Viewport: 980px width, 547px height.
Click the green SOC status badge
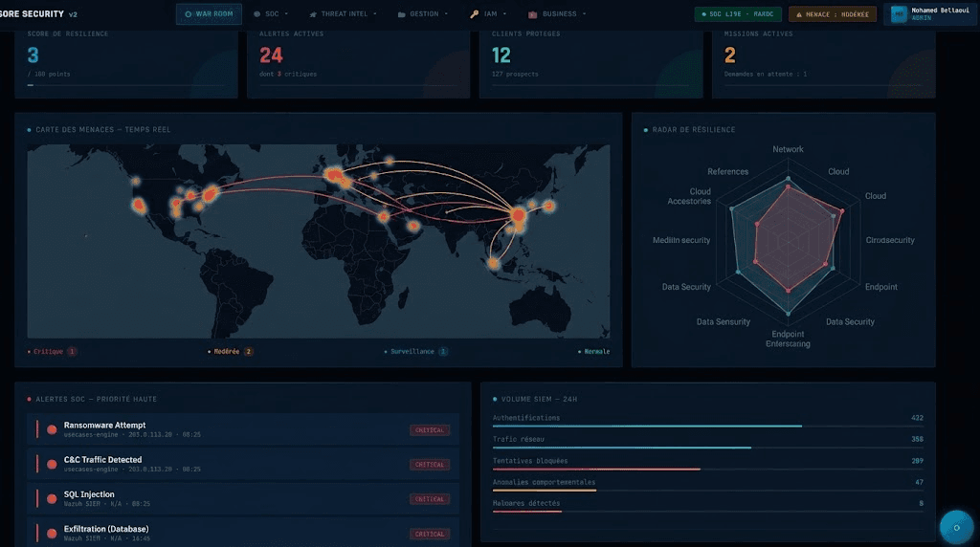738,13
